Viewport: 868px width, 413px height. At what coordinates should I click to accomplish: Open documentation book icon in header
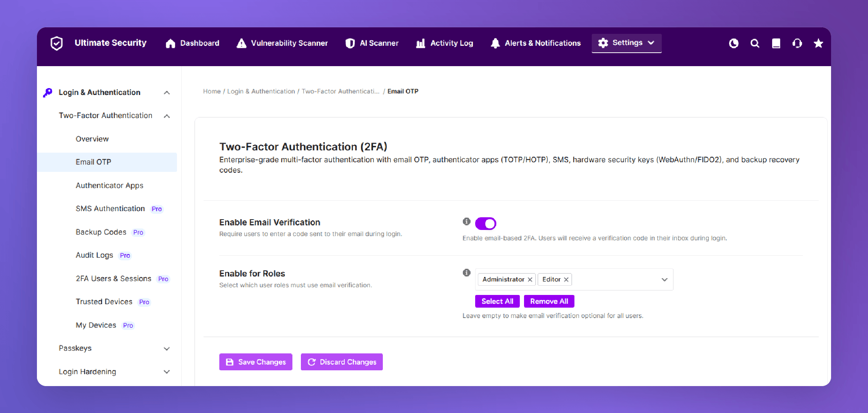click(x=776, y=43)
